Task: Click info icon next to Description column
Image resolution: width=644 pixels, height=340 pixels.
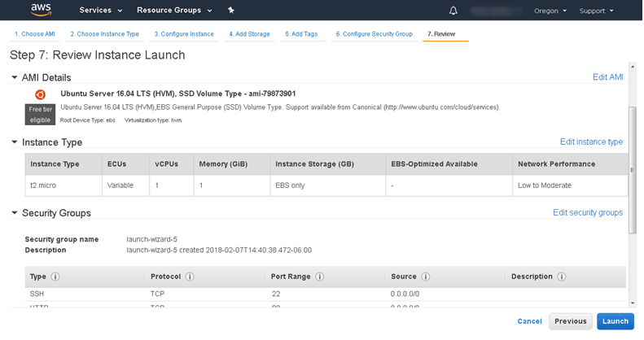Action: (562, 277)
